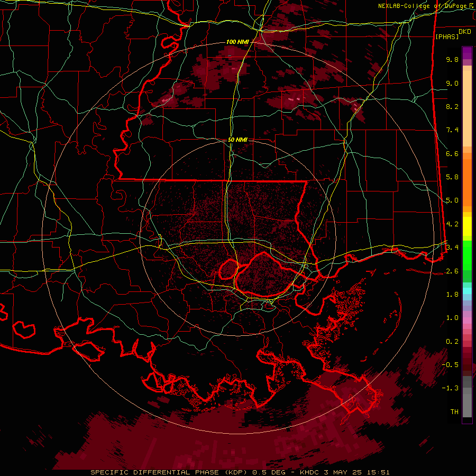Click the 9.8 value on the color scale

[452, 59]
